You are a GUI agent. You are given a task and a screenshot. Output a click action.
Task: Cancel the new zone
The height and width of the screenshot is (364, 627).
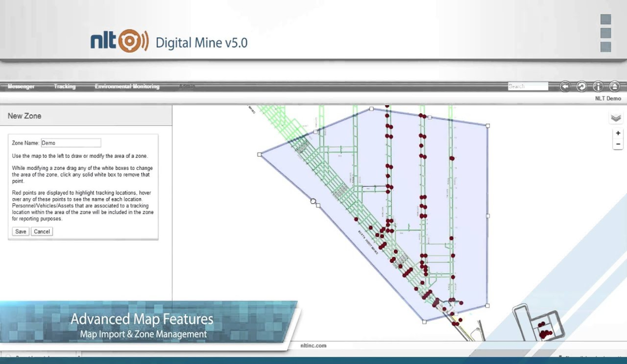pos(42,232)
